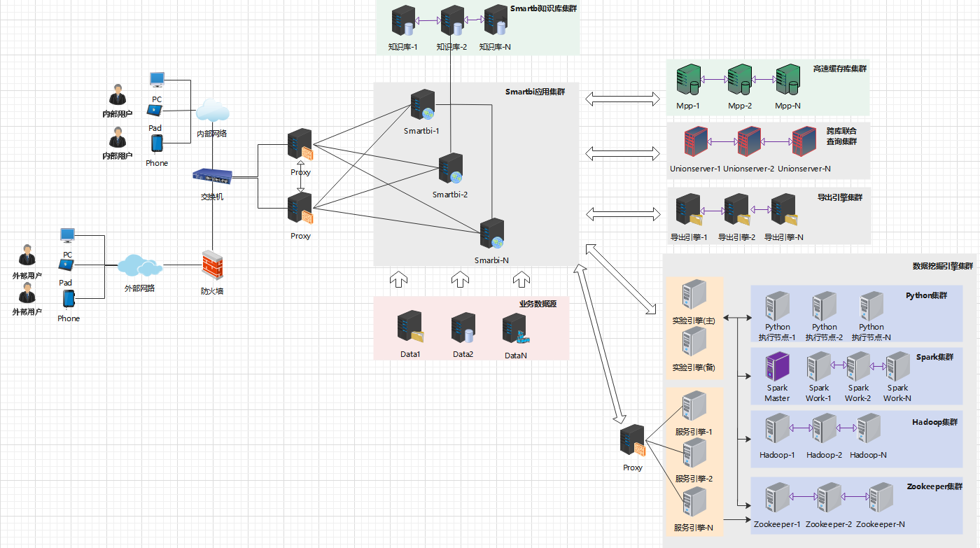Select the Mpp-N cache server icon
980x548 pixels.
(788, 80)
